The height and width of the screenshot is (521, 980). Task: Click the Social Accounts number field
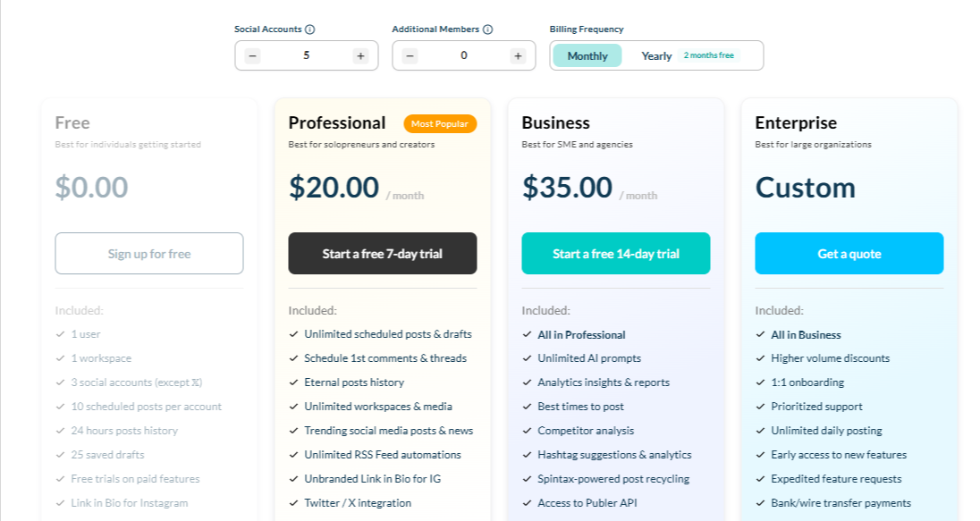pos(307,55)
